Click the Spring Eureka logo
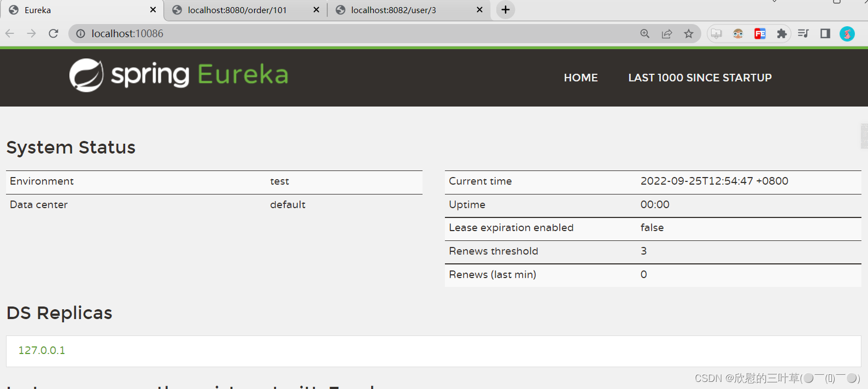This screenshot has width=868, height=389. coord(179,75)
